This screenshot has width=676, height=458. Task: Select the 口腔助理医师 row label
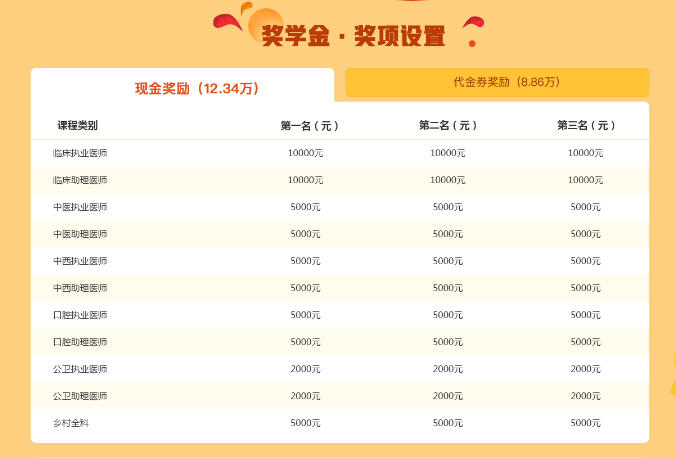(80, 342)
